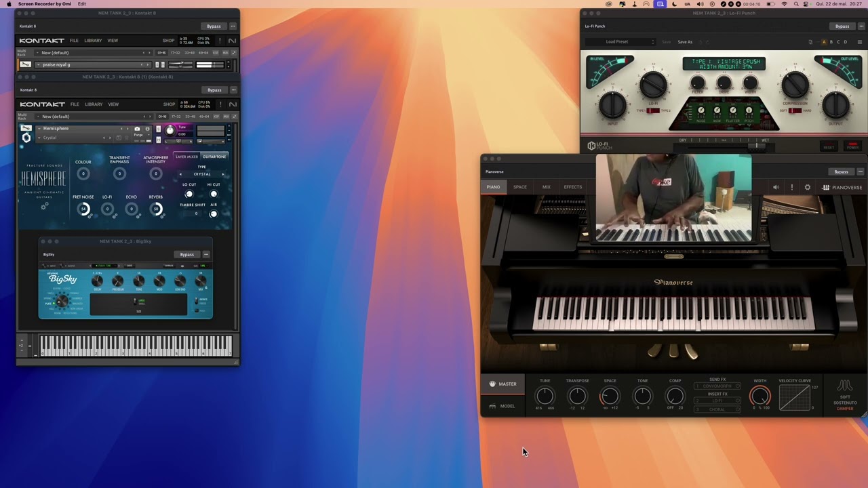Show Hemisphere instrument info icon

pos(147,129)
